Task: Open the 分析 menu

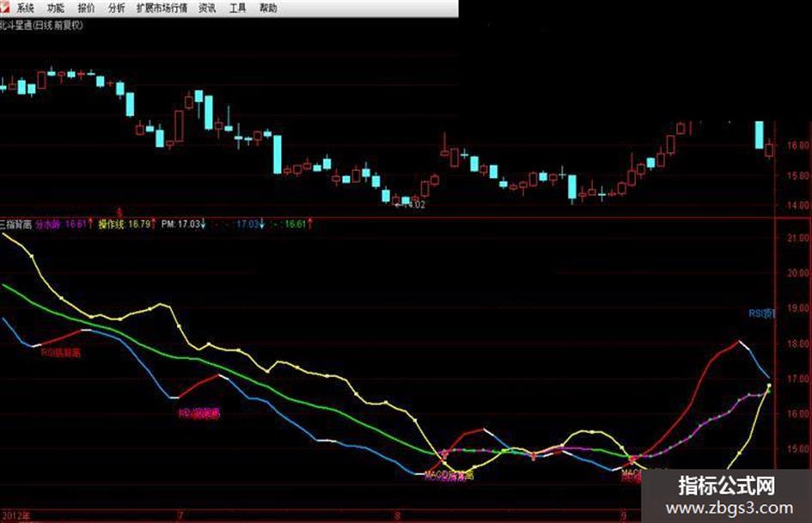Action: pos(117,8)
